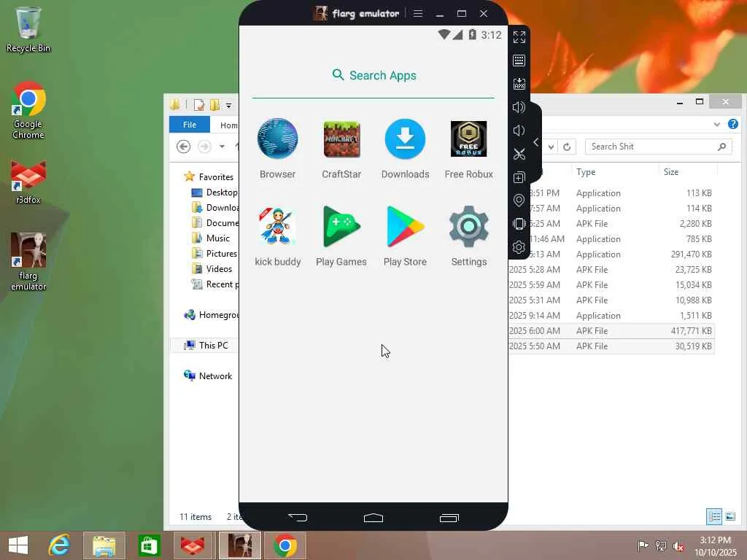
Task: Open the taskbar clock and date
Action: tap(715, 545)
